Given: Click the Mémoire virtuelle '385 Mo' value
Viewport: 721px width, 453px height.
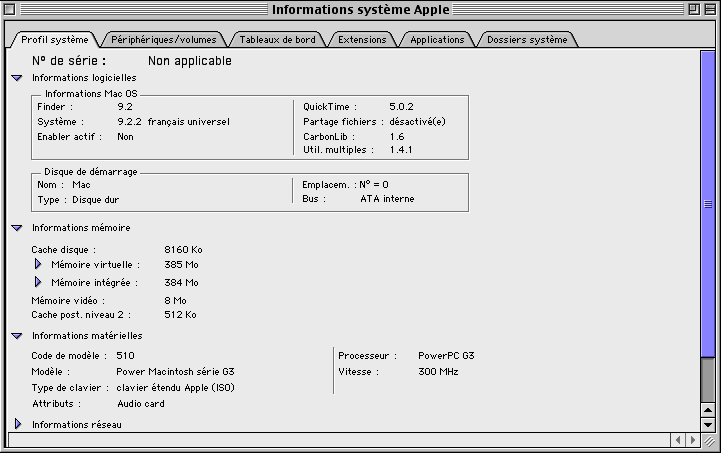Looking at the screenshot, I should tap(181, 265).
